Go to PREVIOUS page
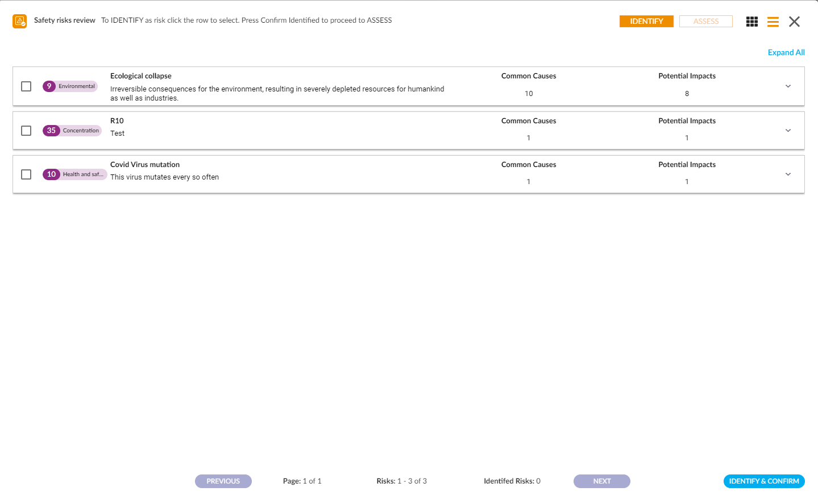 coord(223,481)
